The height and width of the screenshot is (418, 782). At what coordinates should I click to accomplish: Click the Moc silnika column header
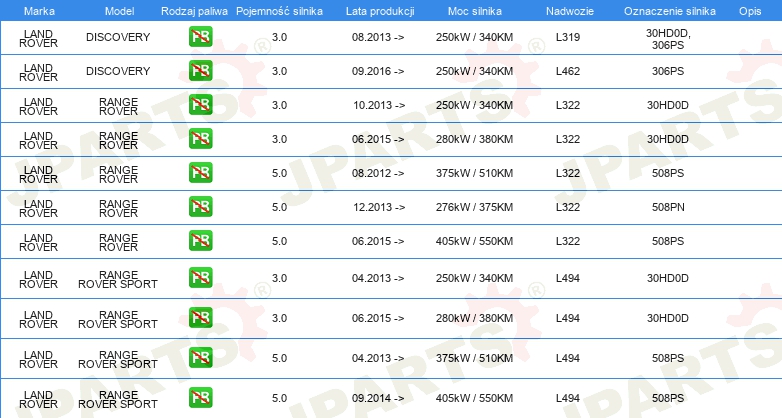(x=474, y=11)
